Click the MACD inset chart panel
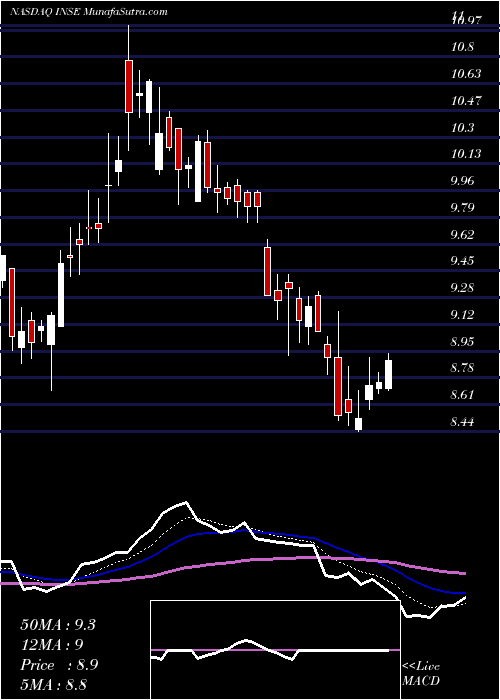The height and width of the screenshot is (700, 500). pyautogui.click(x=275, y=650)
